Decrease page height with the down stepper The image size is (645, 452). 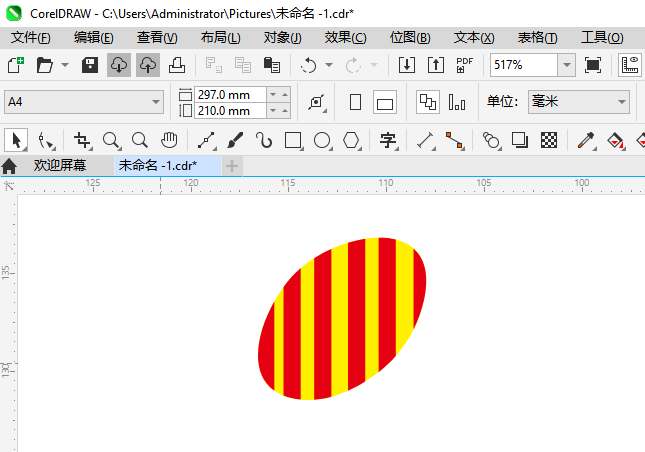273,111
